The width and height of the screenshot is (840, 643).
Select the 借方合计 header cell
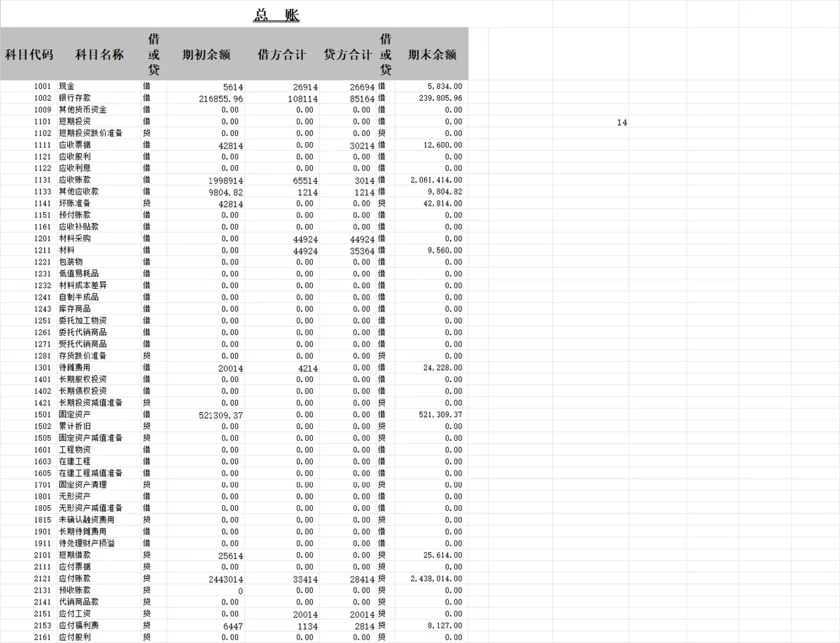pos(282,54)
